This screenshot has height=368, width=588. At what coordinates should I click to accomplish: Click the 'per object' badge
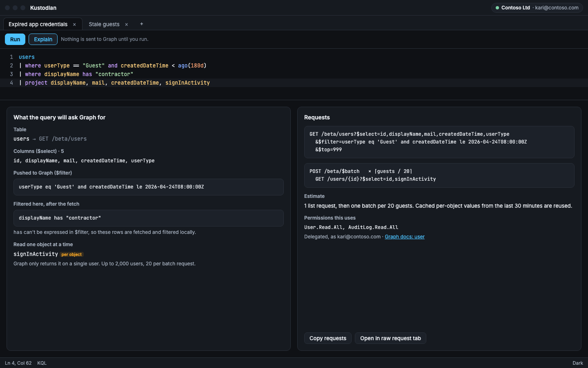(71, 254)
